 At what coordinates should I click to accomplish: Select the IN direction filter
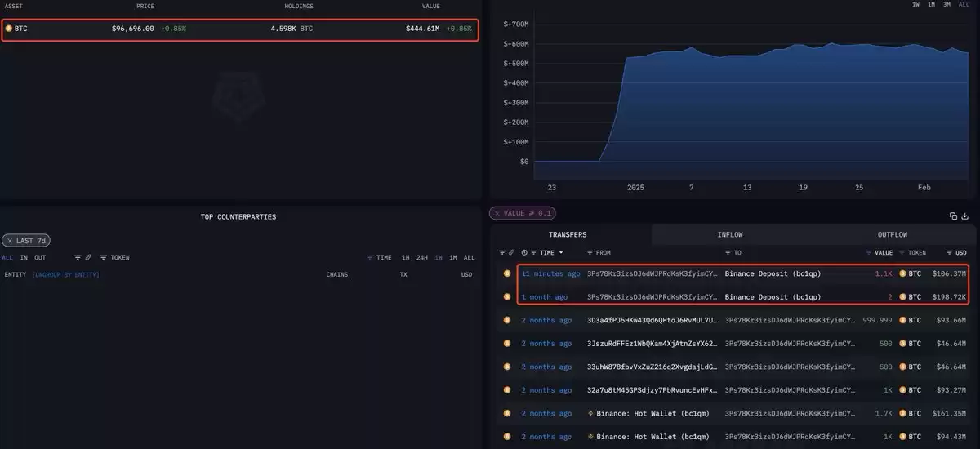24,258
